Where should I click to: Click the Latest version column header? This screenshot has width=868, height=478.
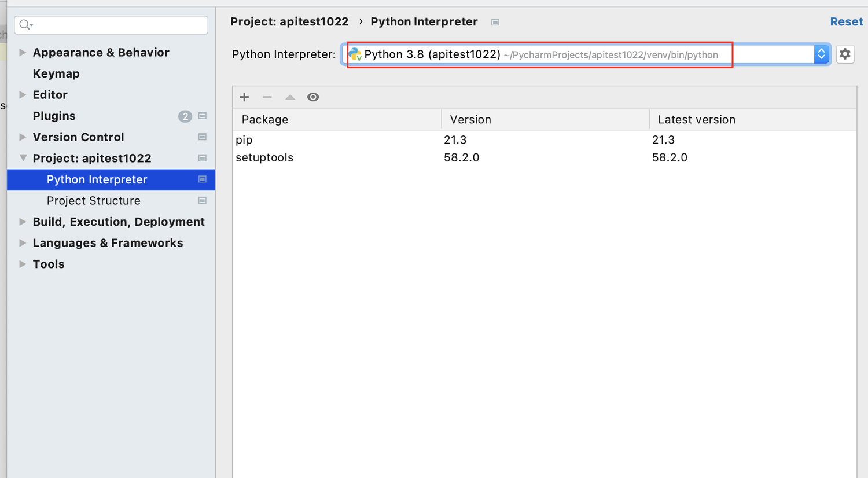[x=753, y=119]
